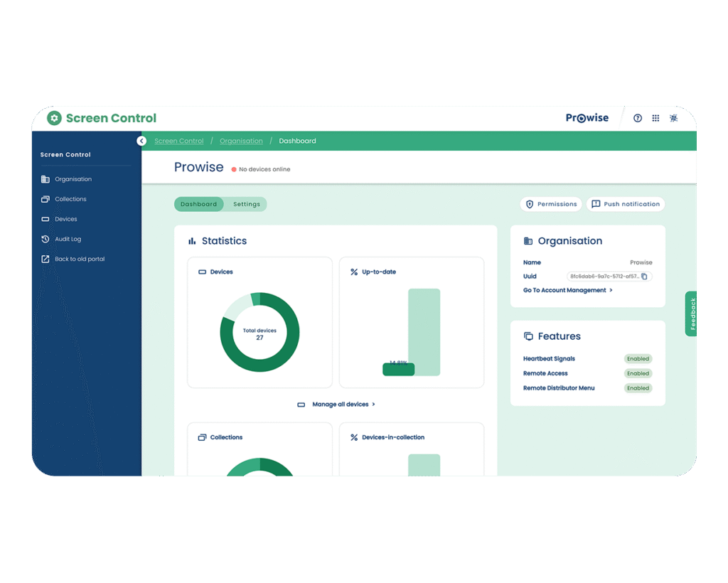Screen dimensions: 728x583
Task: Switch to the Settings tab
Action: [247, 205]
